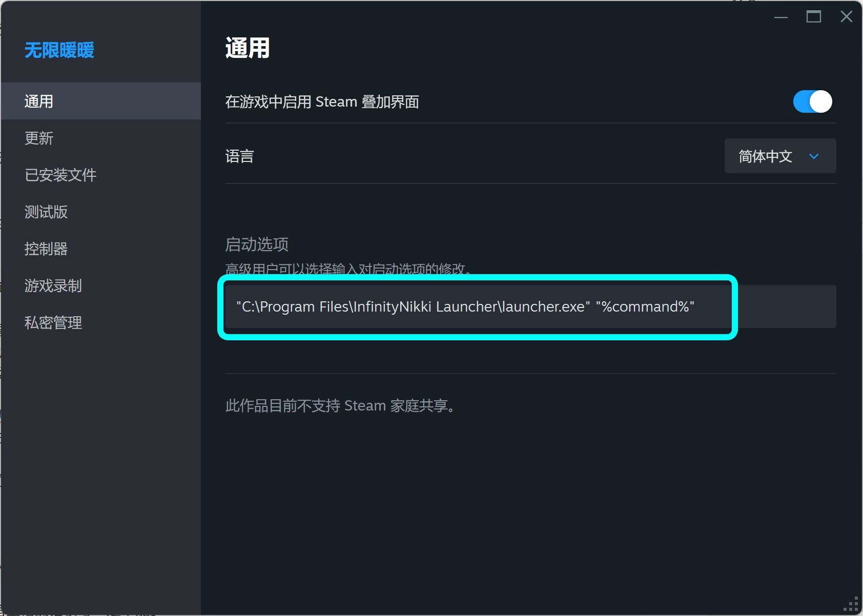The image size is (863, 616).
Task: Toggle the Steam overlay switch
Action: [x=812, y=101]
